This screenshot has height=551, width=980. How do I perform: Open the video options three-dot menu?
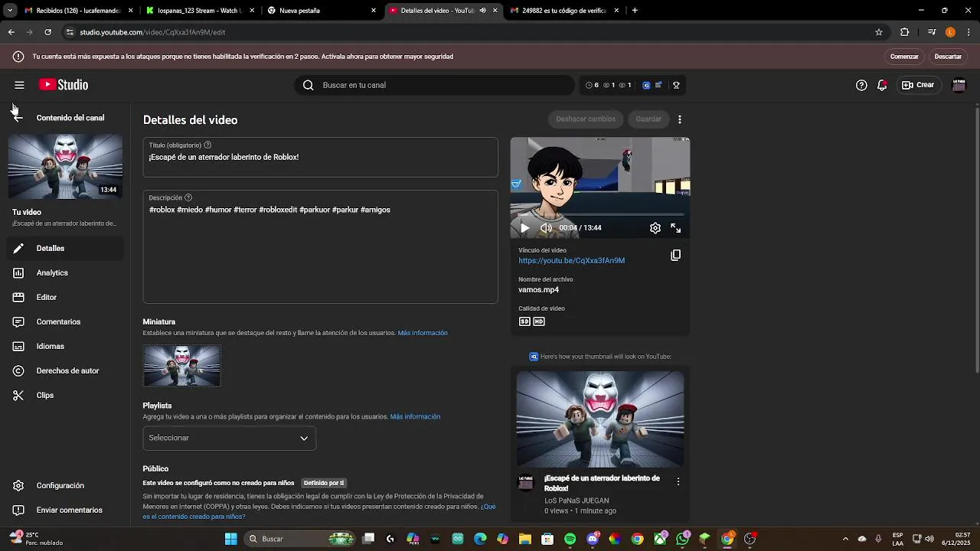coord(679,119)
